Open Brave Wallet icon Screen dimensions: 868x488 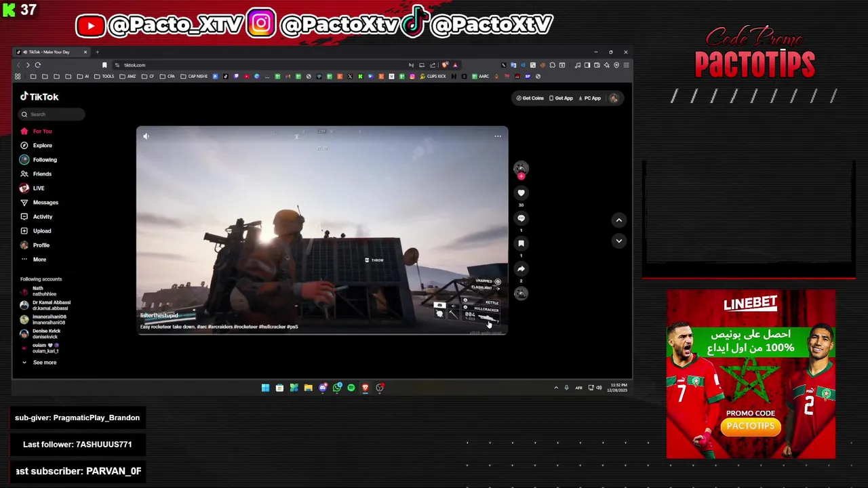[597, 65]
